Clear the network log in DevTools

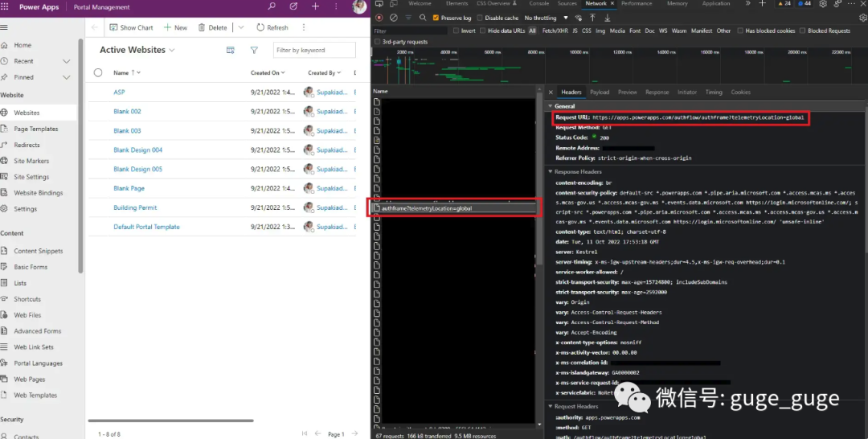tap(394, 18)
